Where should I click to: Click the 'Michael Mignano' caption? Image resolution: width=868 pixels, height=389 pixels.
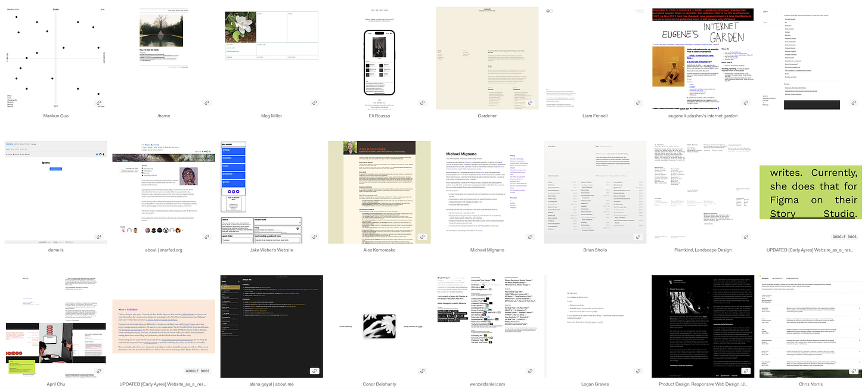[x=487, y=250]
